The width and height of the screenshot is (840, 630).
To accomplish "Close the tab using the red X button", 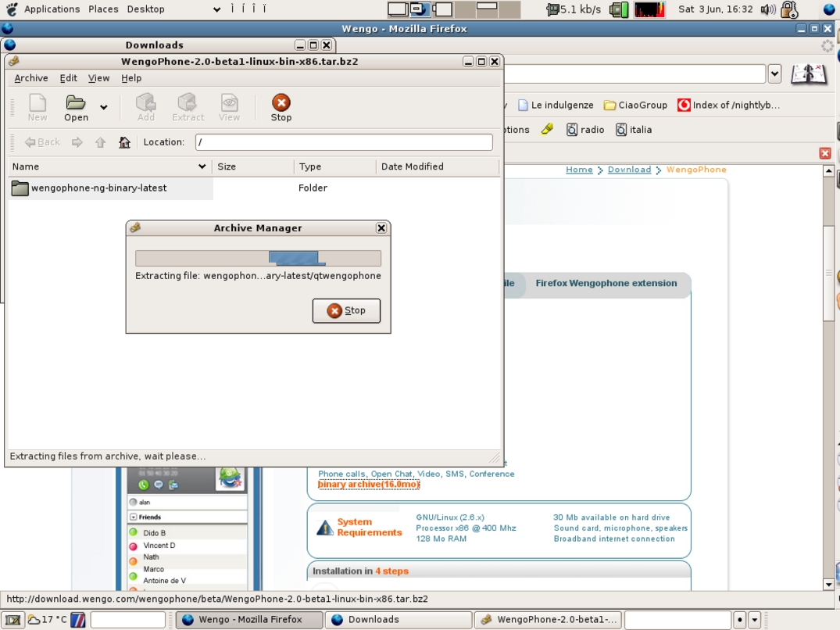I will (x=825, y=154).
